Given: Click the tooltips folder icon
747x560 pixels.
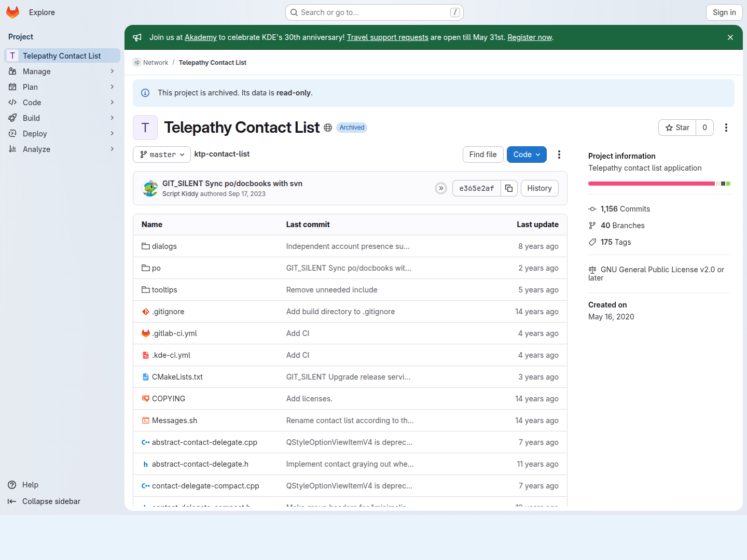Looking at the screenshot, I should (x=146, y=290).
